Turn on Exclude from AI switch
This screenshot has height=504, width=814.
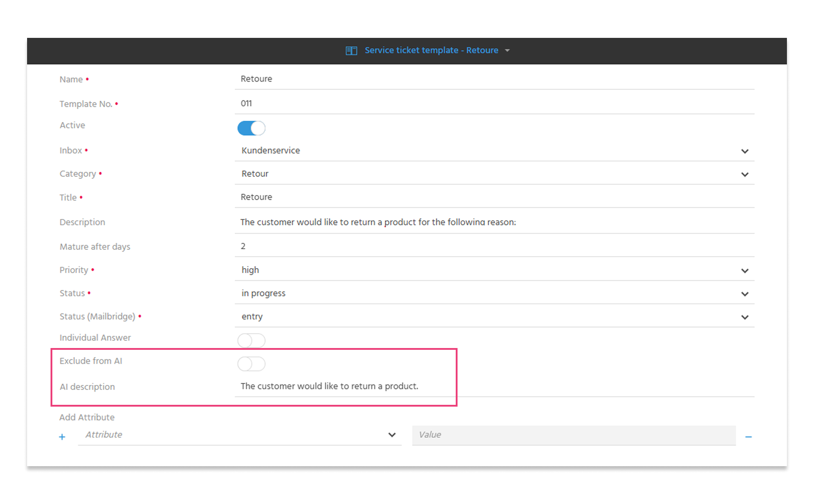[x=251, y=364]
